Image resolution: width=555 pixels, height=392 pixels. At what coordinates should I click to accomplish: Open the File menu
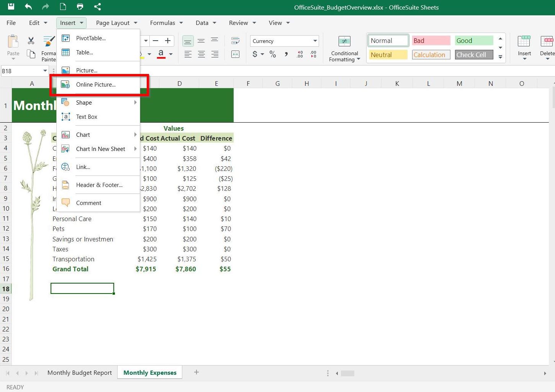tap(11, 23)
